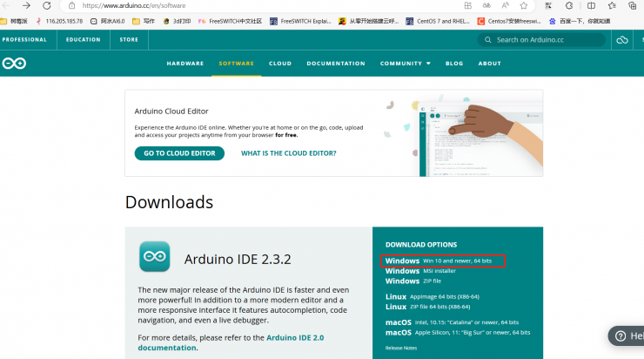Open the Release Notes link
This screenshot has width=644, height=359.
[400, 348]
